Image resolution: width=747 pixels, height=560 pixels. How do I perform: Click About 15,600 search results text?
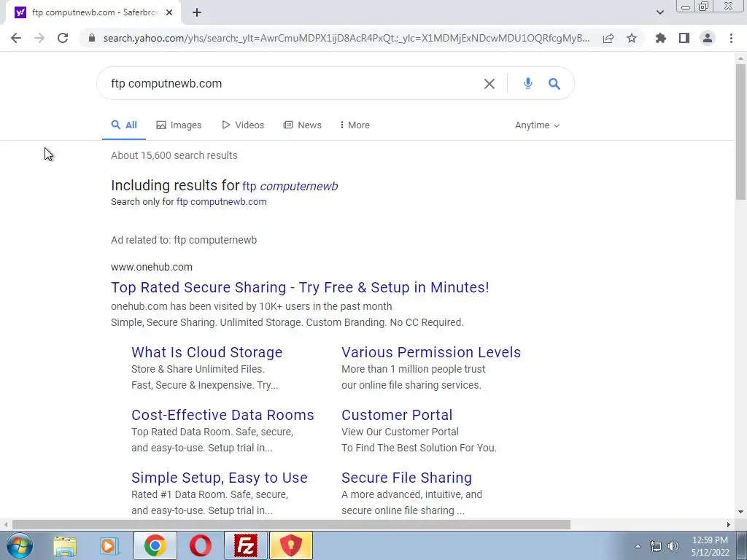[174, 156]
